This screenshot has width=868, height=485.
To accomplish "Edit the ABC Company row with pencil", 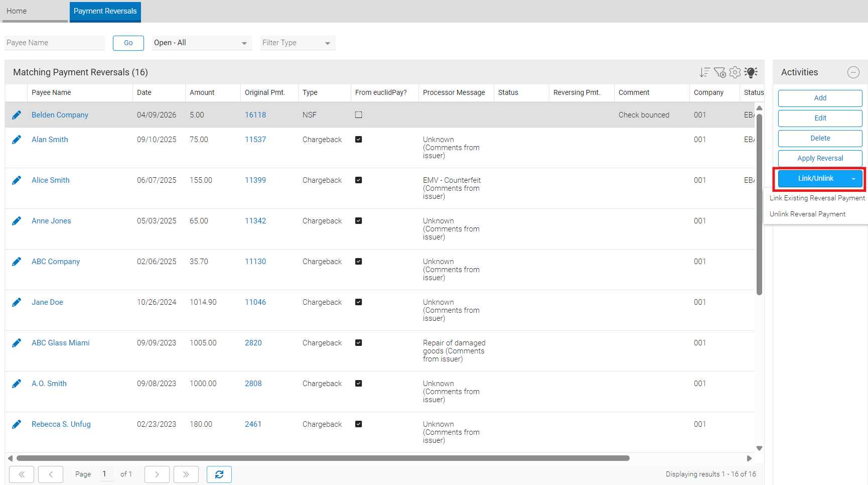I will pyautogui.click(x=17, y=262).
